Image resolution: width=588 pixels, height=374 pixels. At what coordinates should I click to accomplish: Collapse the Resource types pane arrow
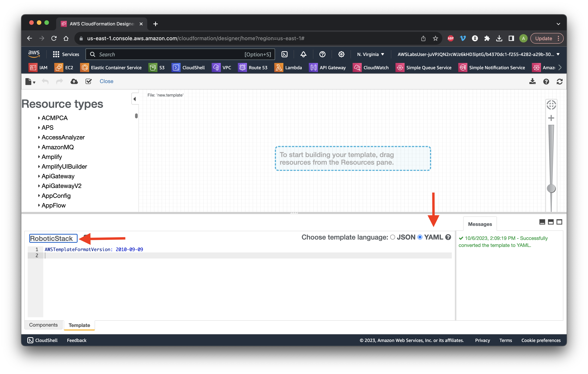(x=135, y=99)
